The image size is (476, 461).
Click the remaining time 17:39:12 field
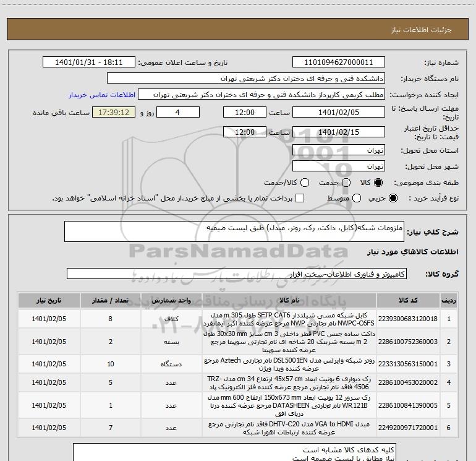[114, 112]
